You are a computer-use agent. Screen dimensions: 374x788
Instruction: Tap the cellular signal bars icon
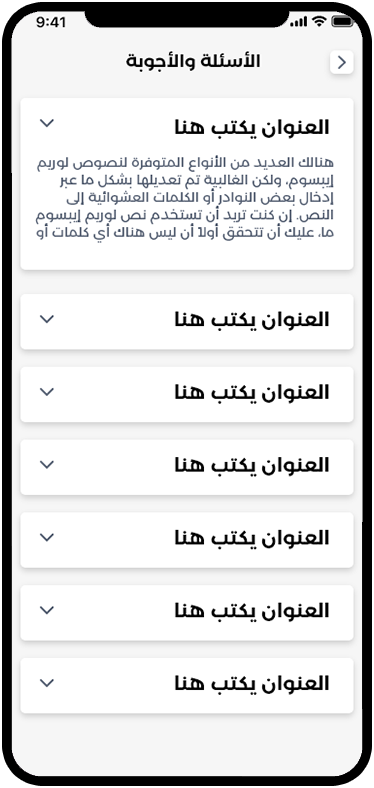[x=299, y=22]
